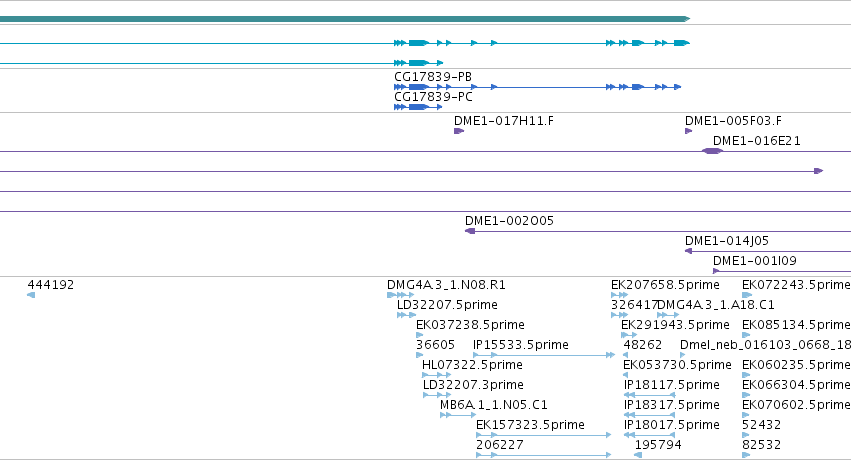Click the DMG4A3_1.N08.R1 EST glyph
This screenshot has height=460, width=851.
point(401,295)
